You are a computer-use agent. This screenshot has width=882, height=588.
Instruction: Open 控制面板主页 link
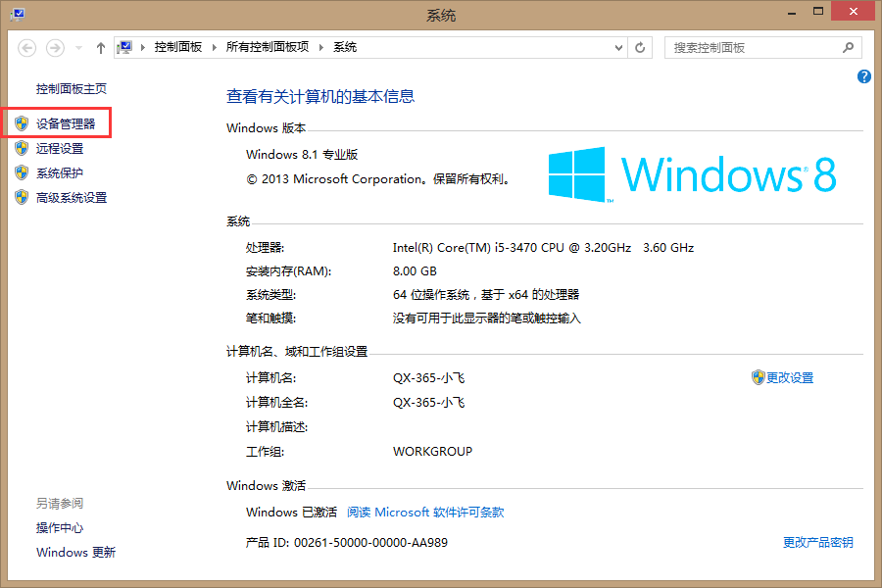72,89
